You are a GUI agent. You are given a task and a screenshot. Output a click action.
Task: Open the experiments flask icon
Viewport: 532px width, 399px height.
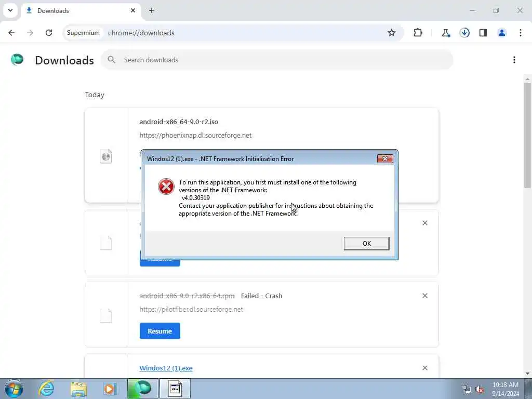445,33
